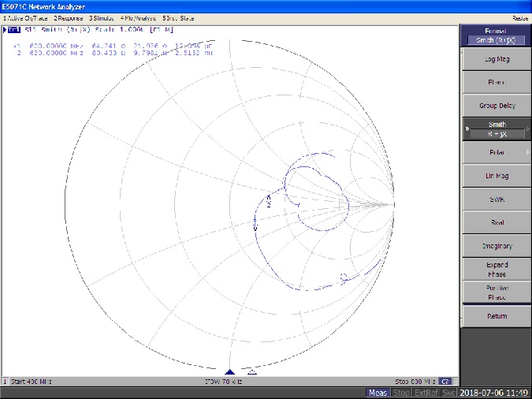Screen dimensions: 532x399
Task: Click the hollow marker 2 triangle at the bottom of the chart
Action: point(251,372)
